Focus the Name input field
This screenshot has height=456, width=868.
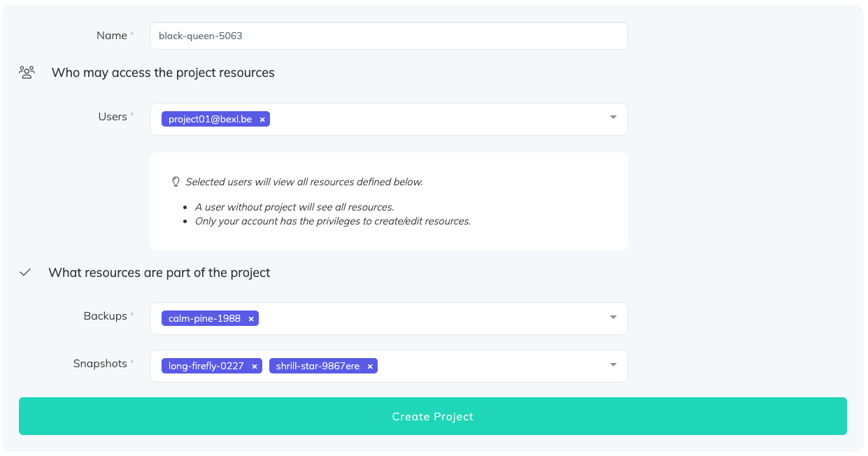(x=388, y=36)
